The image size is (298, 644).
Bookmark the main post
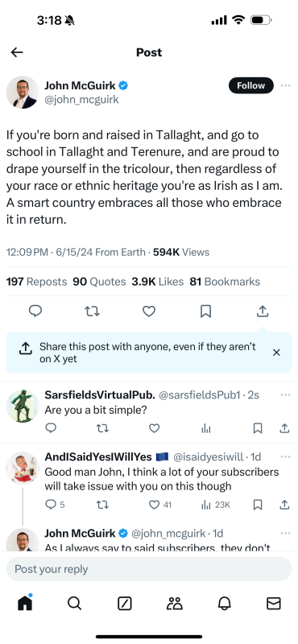(205, 312)
